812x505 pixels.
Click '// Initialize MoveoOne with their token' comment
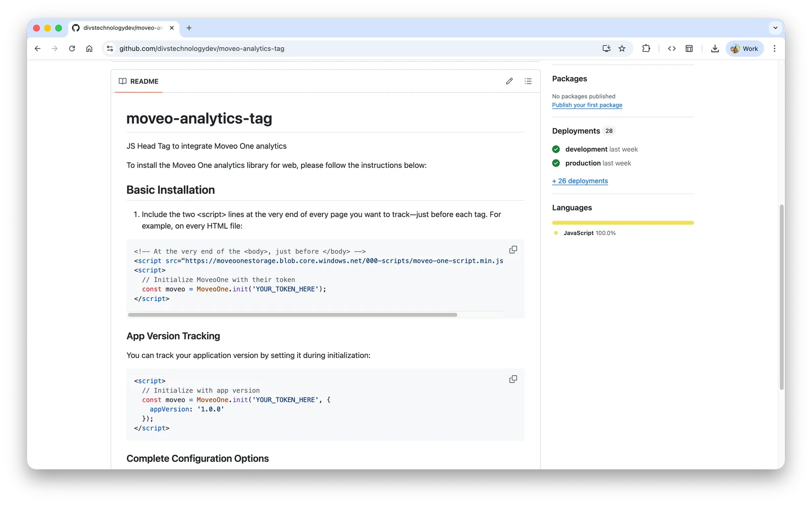[219, 279]
